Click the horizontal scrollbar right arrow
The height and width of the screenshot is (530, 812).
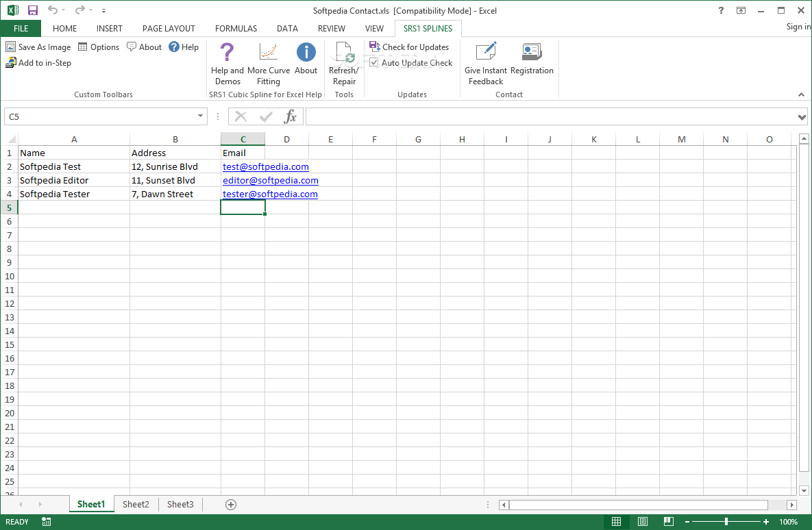[791, 505]
